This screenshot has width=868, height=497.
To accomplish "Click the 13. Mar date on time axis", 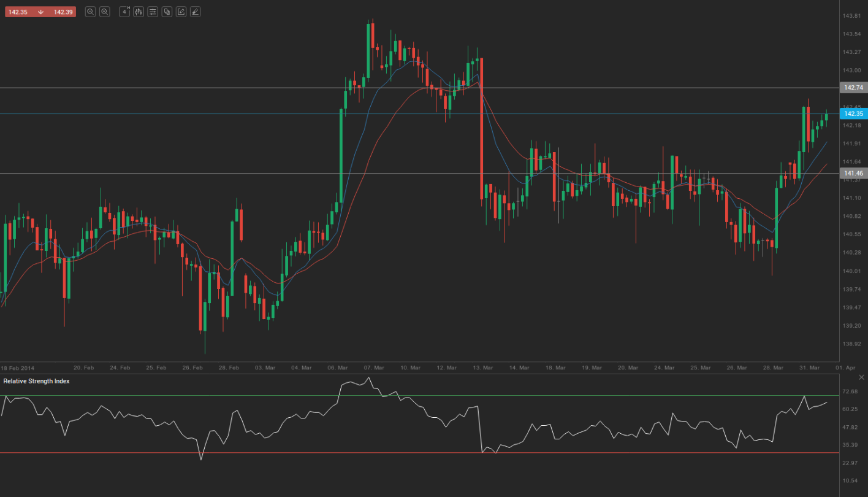I will [483, 368].
